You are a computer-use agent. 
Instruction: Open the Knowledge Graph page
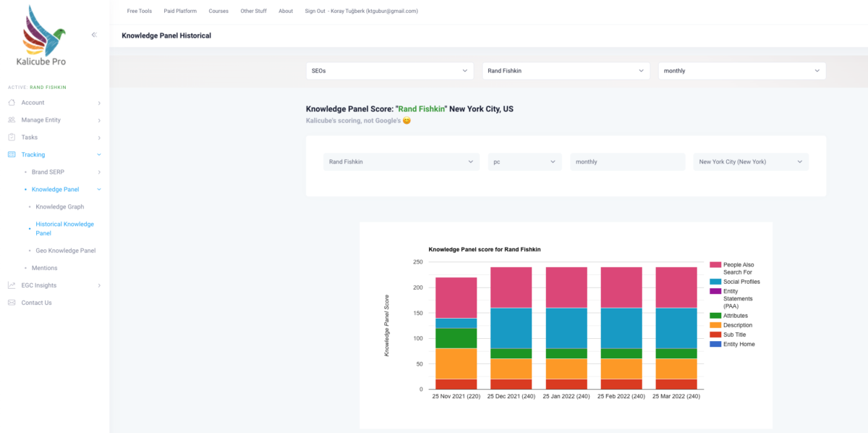coord(60,207)
